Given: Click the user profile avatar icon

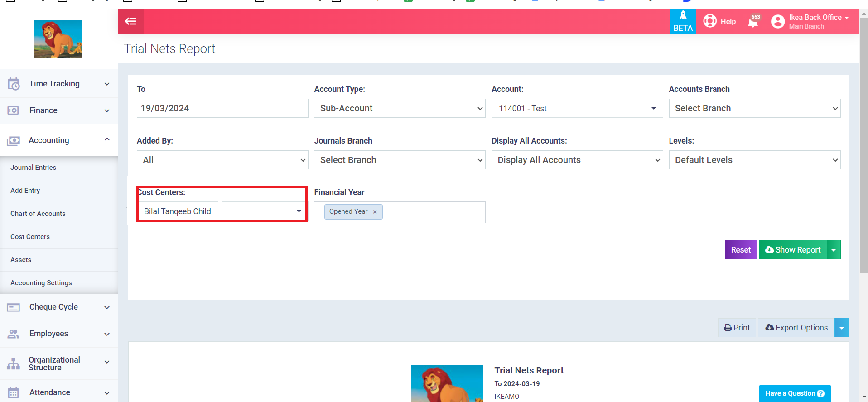Looking at the screenshot, I should pos(777,22).
